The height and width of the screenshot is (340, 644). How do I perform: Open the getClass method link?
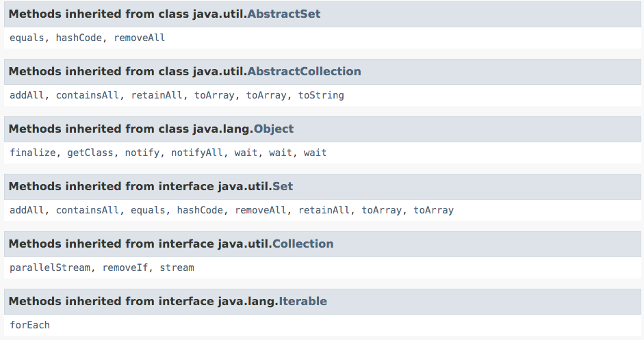90,153
